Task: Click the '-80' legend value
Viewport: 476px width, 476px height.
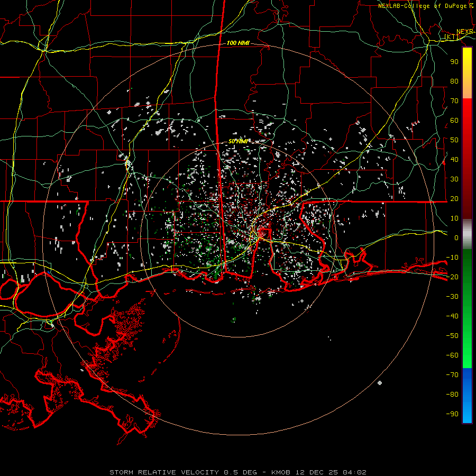Action: [452, 395]
